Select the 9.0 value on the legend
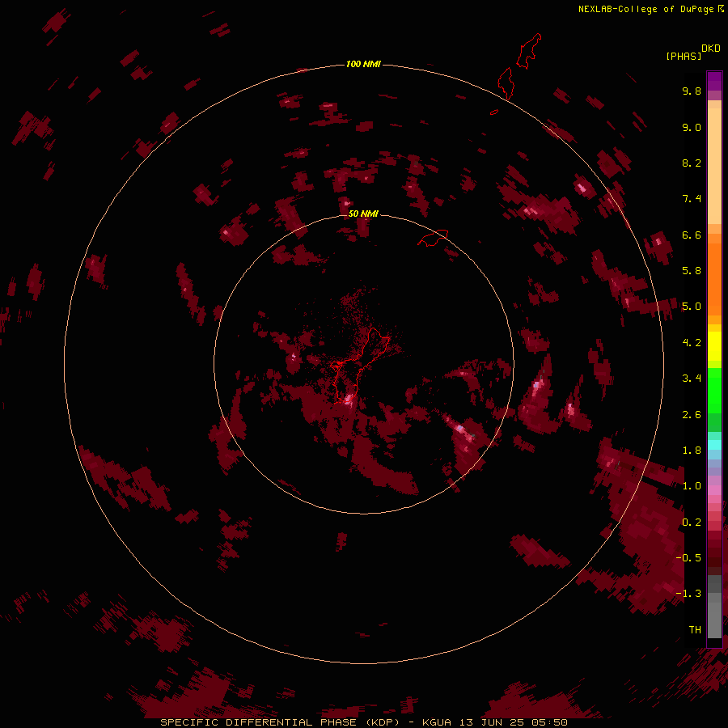The width and height of the screenshot is (728, 728). coord(692,127)
